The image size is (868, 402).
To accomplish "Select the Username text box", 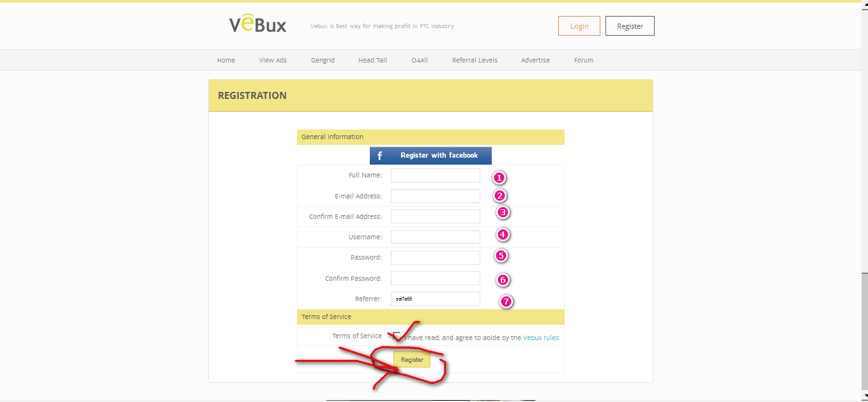I will [x=435, y=237].
